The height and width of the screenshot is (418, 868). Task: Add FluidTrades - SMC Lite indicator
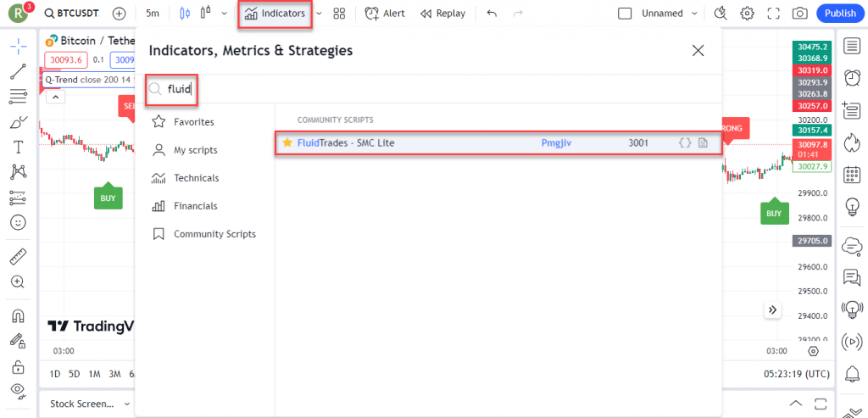click(x=498, y=142)
